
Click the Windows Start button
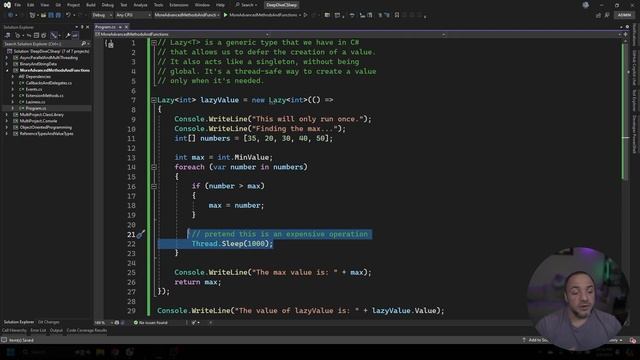point(10,352)
